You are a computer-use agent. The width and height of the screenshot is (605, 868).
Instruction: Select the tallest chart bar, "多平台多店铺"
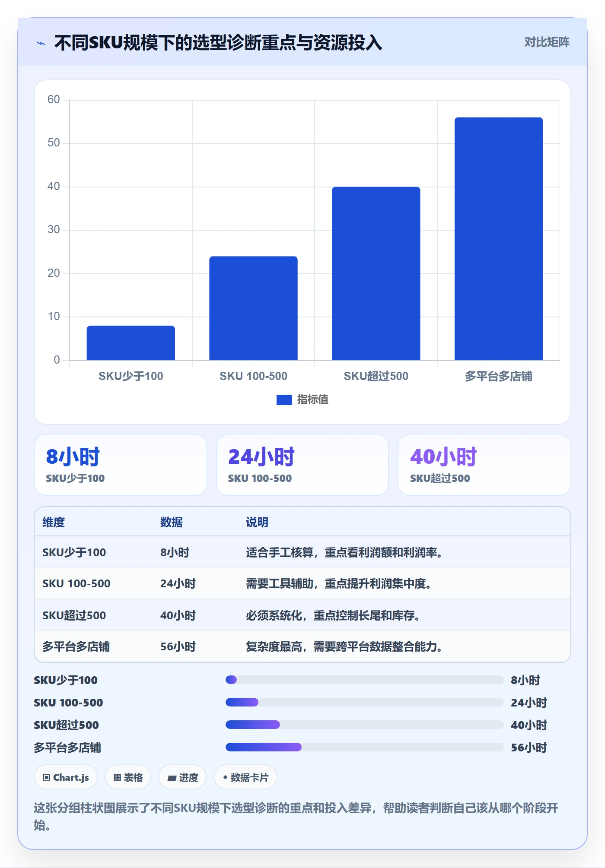click(499, 239)
